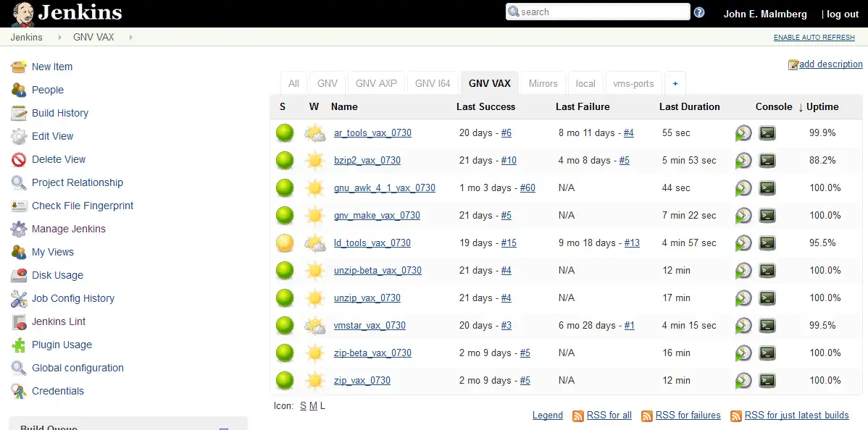Open console output for ld_tools_vax_0730
The height and width of the screenshot is (430, 868).
click(767, 243)
